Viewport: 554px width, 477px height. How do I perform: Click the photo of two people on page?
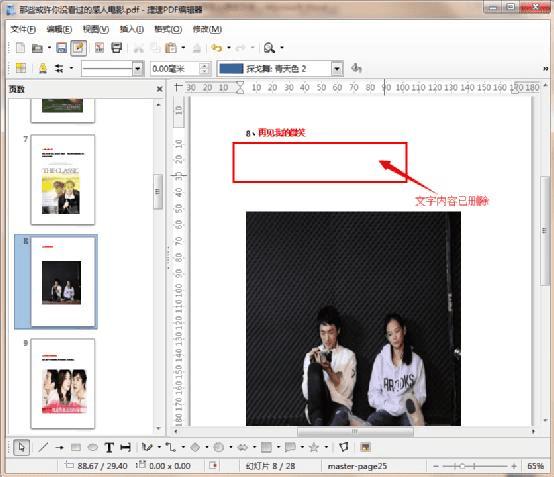point(353,319)
